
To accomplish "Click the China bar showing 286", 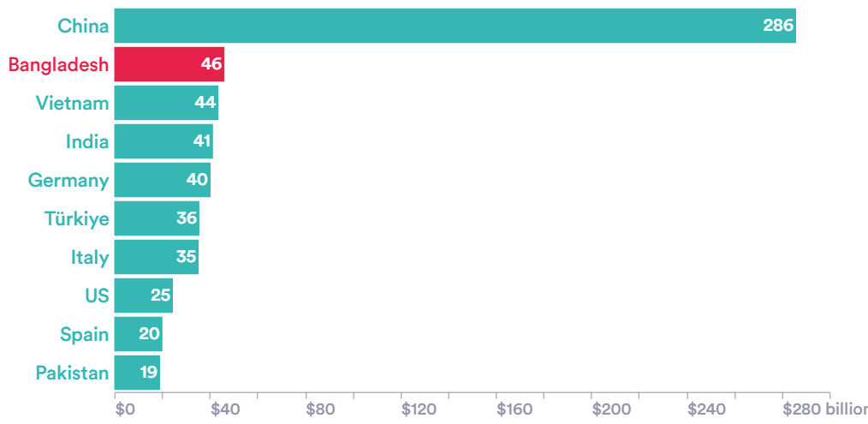I will point(455,26).
